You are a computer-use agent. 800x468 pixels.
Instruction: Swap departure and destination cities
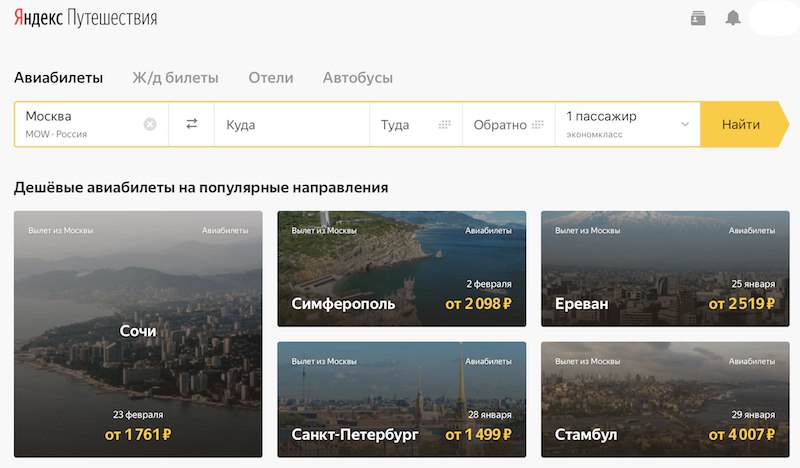(191, 124)
